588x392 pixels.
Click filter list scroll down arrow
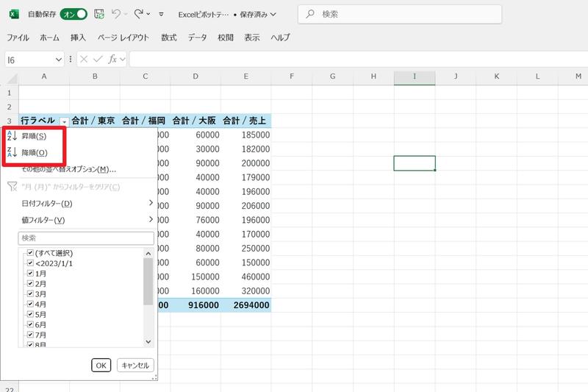tap(148, 341)
